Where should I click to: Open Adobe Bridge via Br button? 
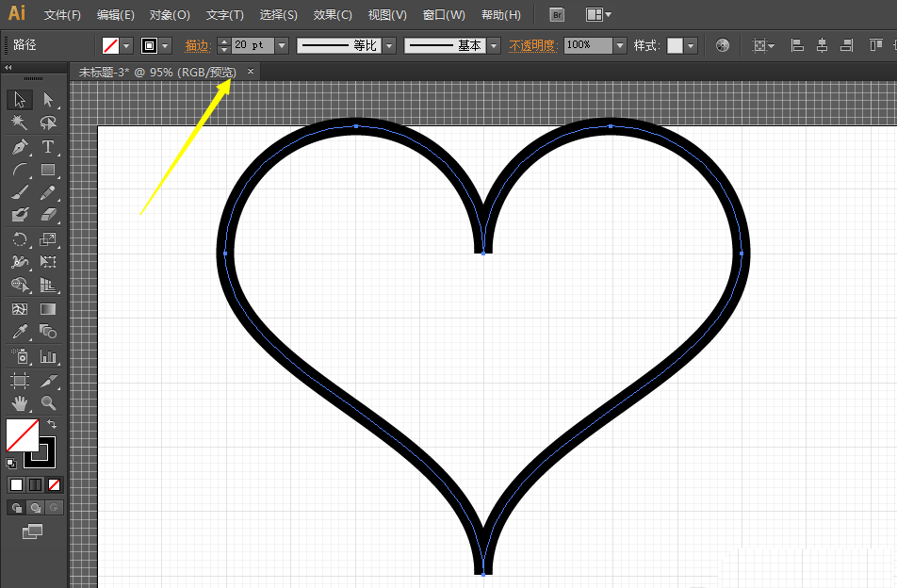point(557,15)
